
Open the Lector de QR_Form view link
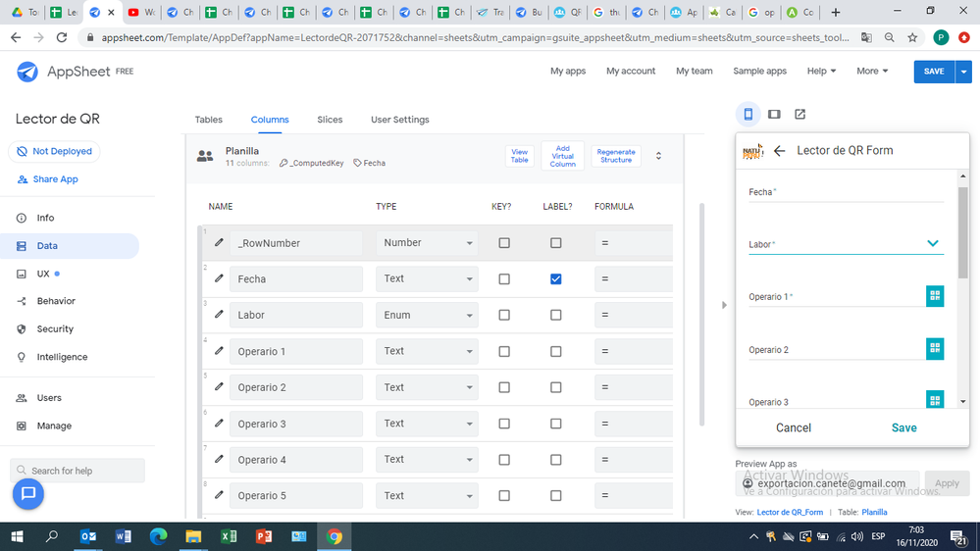pyautogui.click(x=790, y=512)
